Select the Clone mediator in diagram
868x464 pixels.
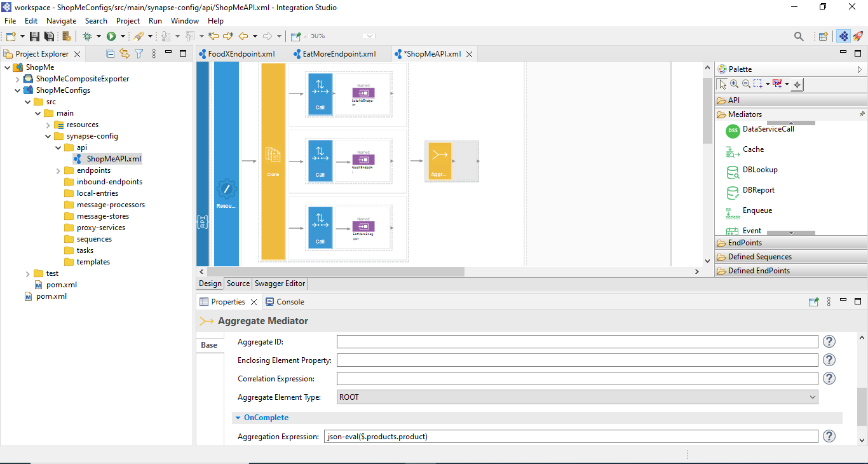tap(273, 161)
